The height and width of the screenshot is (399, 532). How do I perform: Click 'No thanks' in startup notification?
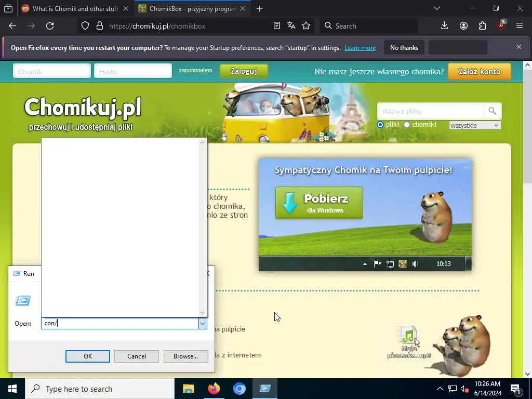pos(404,48)
